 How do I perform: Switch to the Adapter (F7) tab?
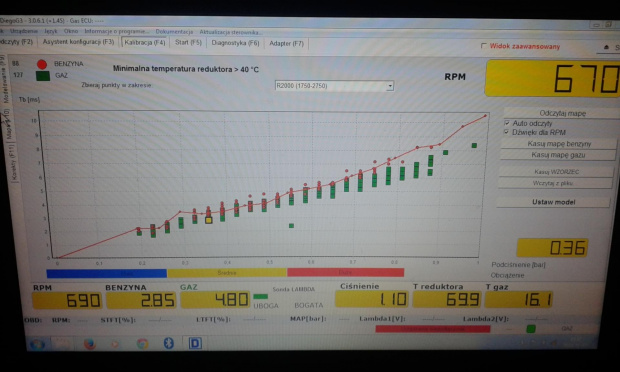(x=286, y=43)
